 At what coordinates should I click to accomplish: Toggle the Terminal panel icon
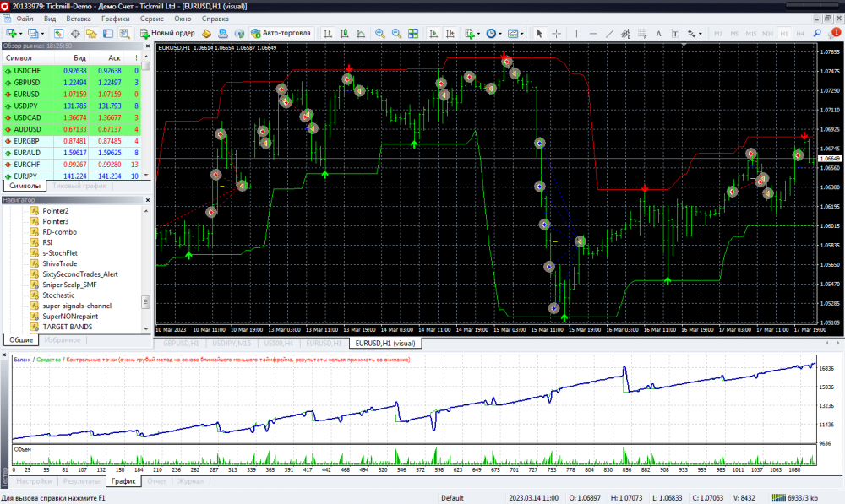point(108,34)
